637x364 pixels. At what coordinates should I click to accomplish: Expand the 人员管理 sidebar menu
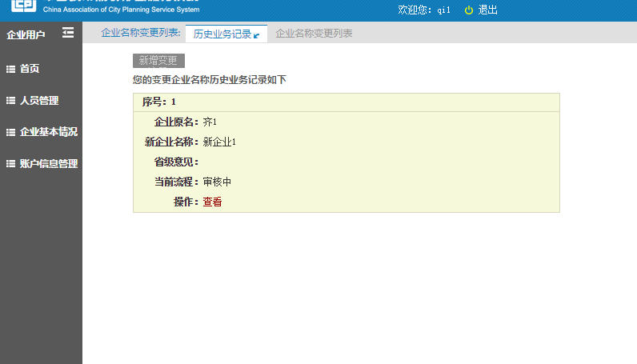[39, 101]
